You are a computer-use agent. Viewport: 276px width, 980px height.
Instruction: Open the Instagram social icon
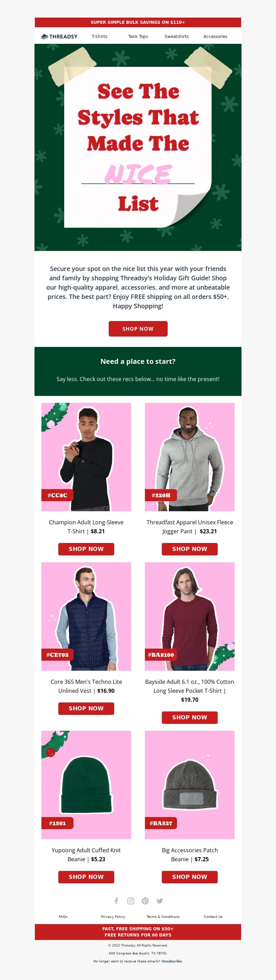[x=131, y=901]
